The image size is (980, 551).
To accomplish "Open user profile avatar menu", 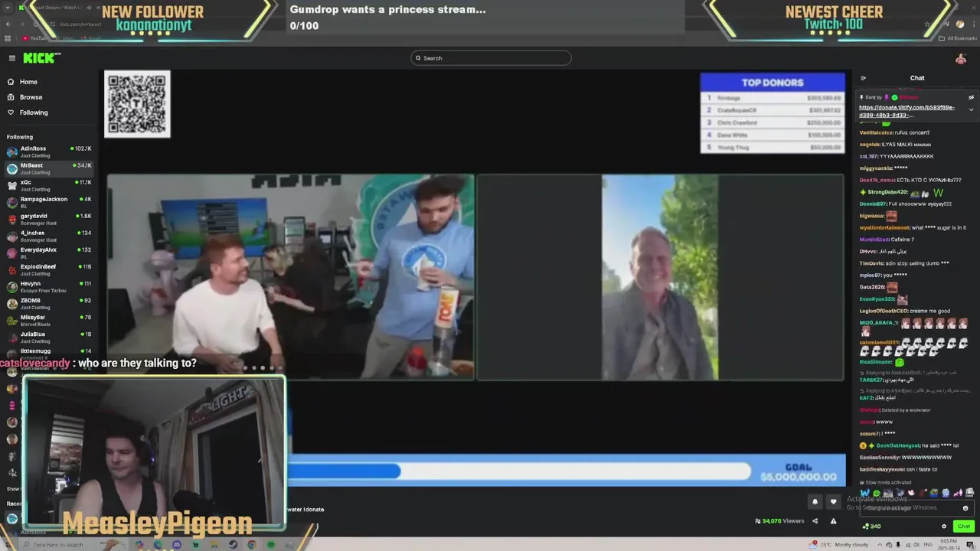I will tap(960, 58).
